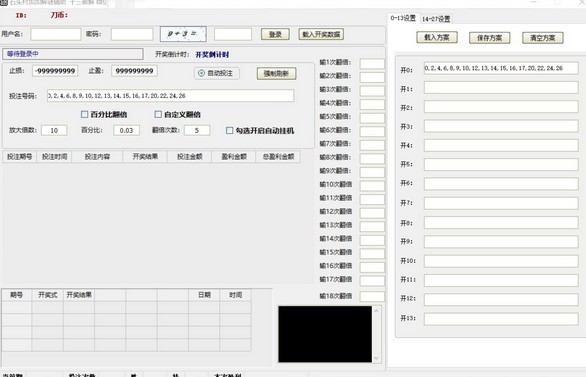Click the 输1次翻倍 input field
The width and height of the screenshot is (586, 377).
click(x=372, y=63)
